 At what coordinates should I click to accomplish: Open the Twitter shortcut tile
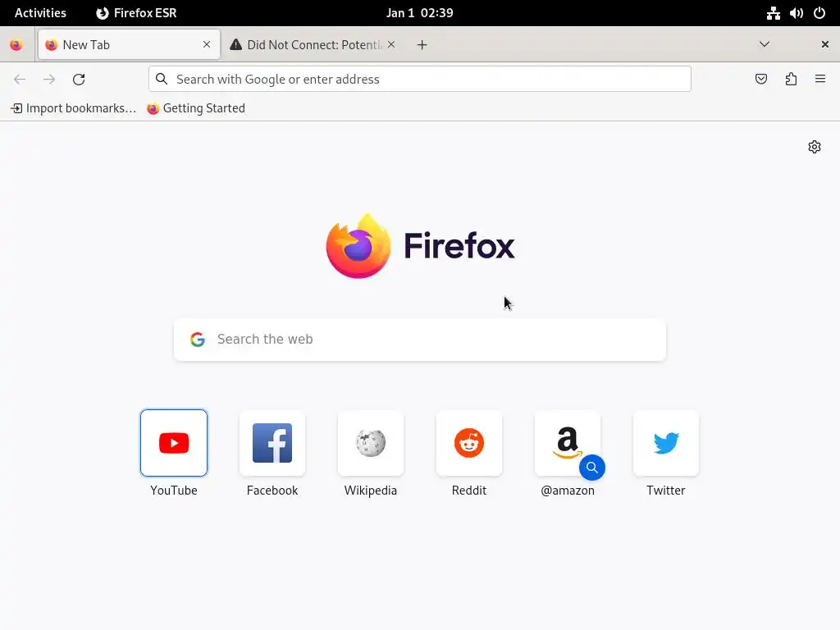click(x=666, y=443)
